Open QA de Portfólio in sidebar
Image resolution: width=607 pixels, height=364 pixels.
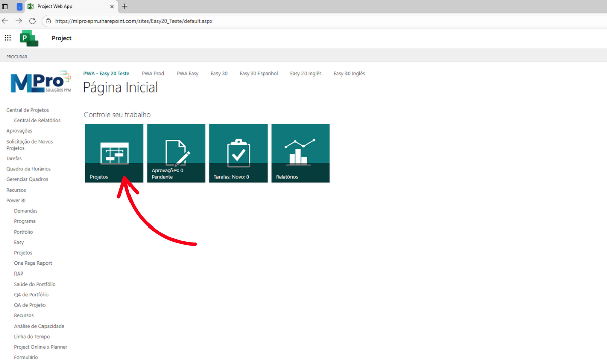[31, 295]
